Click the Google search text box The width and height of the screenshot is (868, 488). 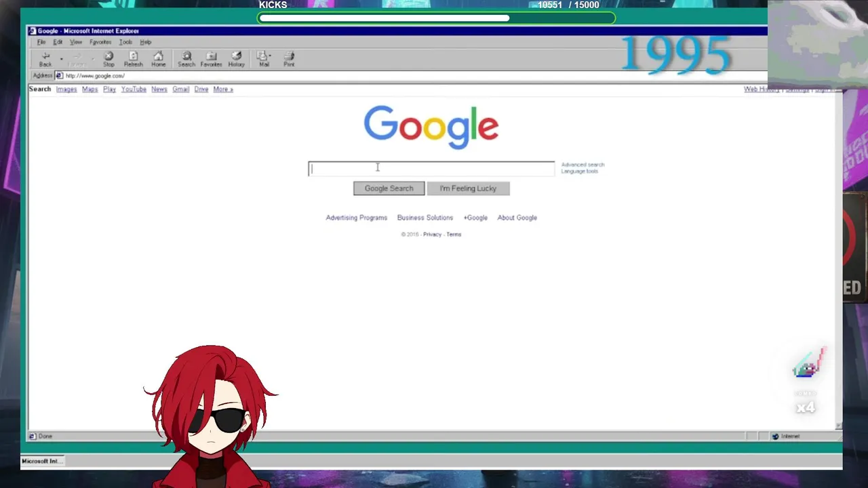pyautogui.click(x=431, y=169)
